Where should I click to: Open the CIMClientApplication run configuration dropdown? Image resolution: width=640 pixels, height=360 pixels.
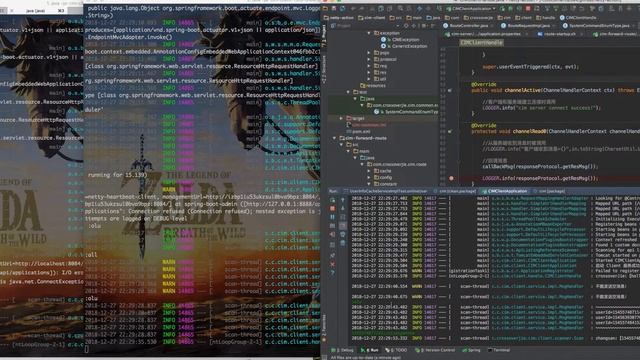(x=471, y=9)
